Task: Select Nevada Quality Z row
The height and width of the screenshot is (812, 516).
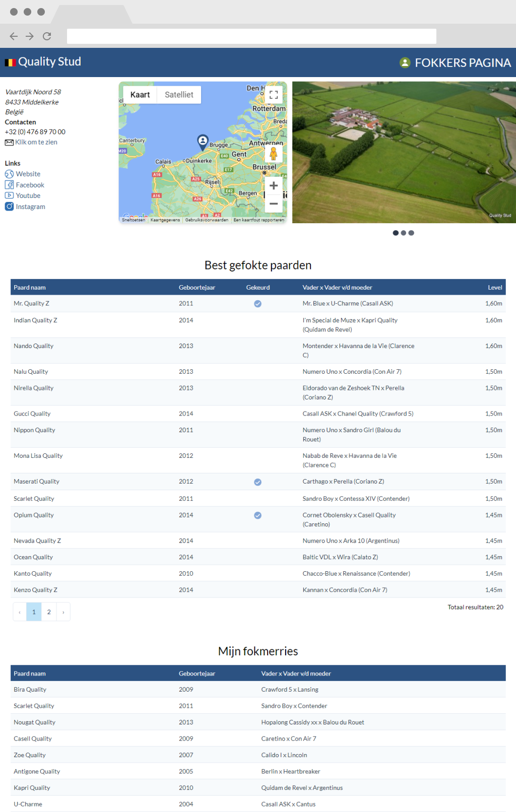Action: (x=258, y=540)
